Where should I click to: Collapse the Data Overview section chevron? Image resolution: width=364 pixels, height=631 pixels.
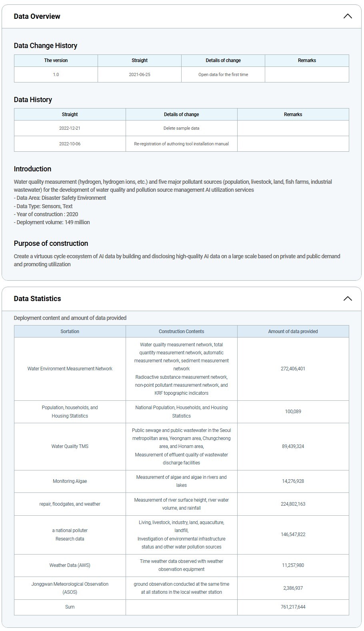click(348, 16)
